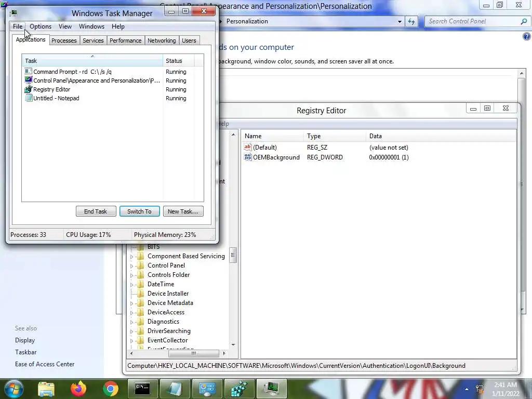
Task: Expand the DateTime registry key
Action: click(x=131, y=284)
